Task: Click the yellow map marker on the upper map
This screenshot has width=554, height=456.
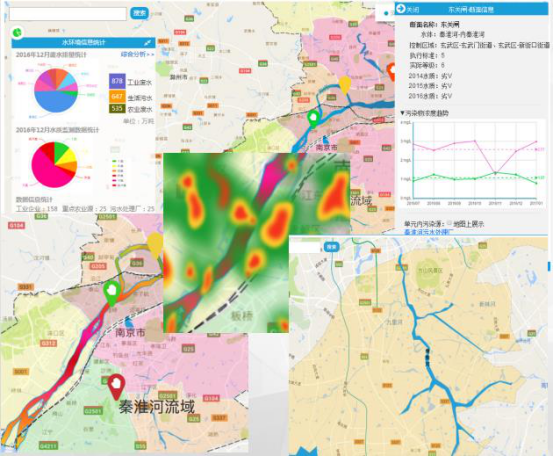Action: point(345,84)
